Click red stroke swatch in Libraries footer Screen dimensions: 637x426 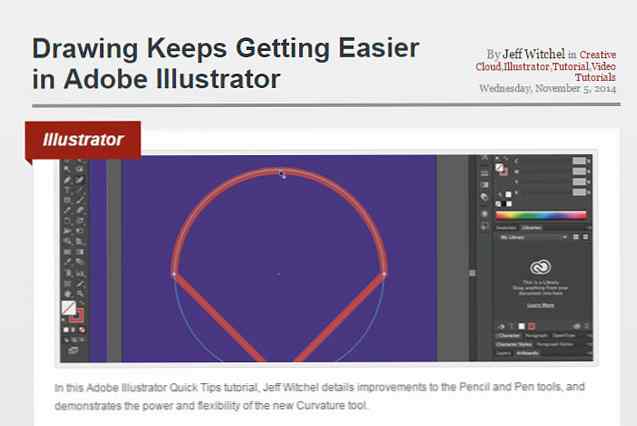[x=532, y=327]
